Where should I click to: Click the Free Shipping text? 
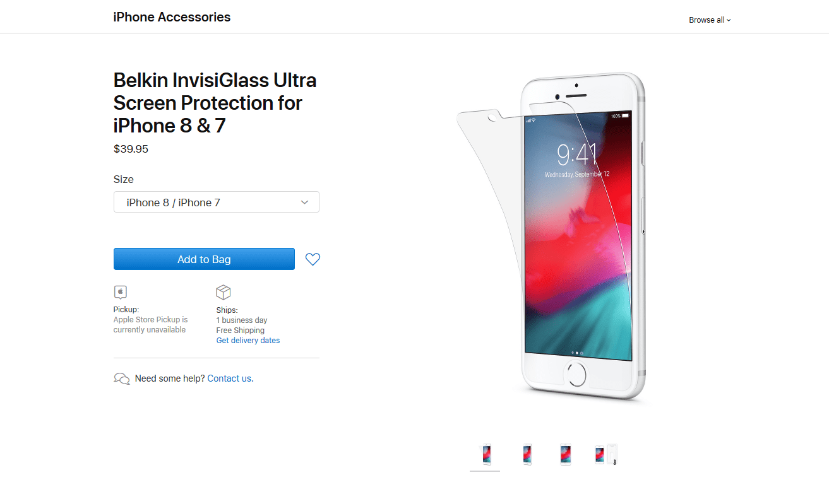pyautogui.click(x=240, y=331)
